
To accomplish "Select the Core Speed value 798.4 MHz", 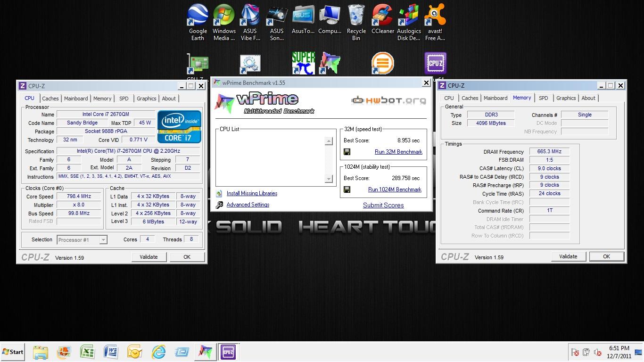I will 78,197.
